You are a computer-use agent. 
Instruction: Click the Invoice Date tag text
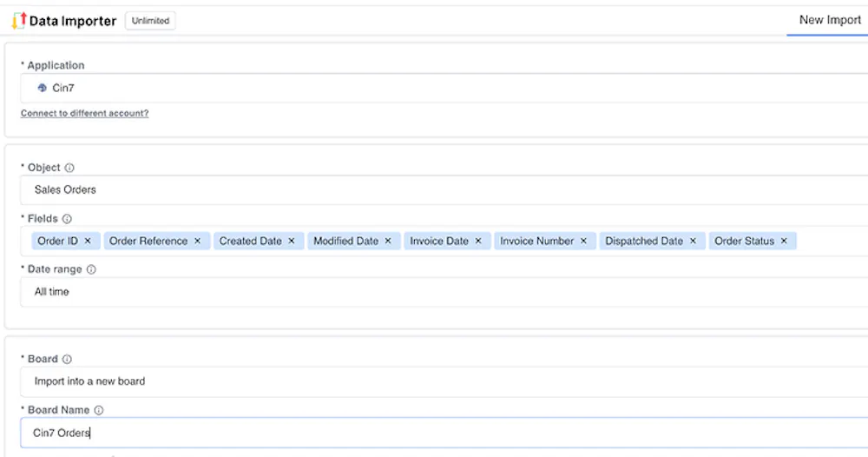439,241
